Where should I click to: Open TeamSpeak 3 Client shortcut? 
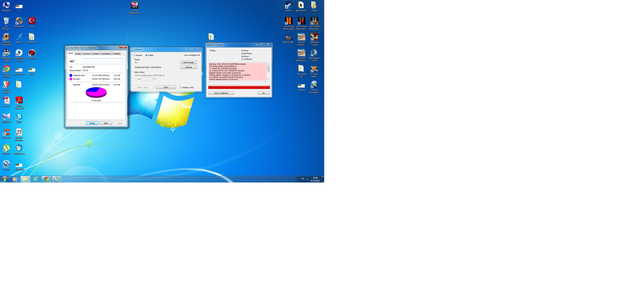click(x=314, y=55)
